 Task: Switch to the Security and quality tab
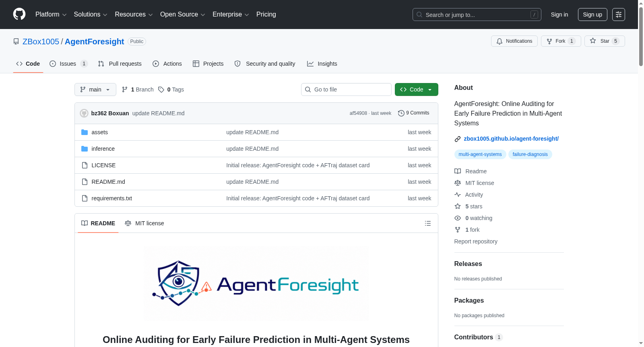(265, 64)
